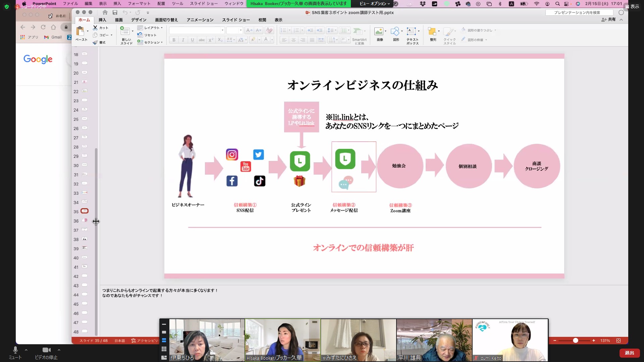The width and height of the screenshot is (644, 362).
Task: Click the Zoom gallery view grid icon
Action: [x=164, y=349]
